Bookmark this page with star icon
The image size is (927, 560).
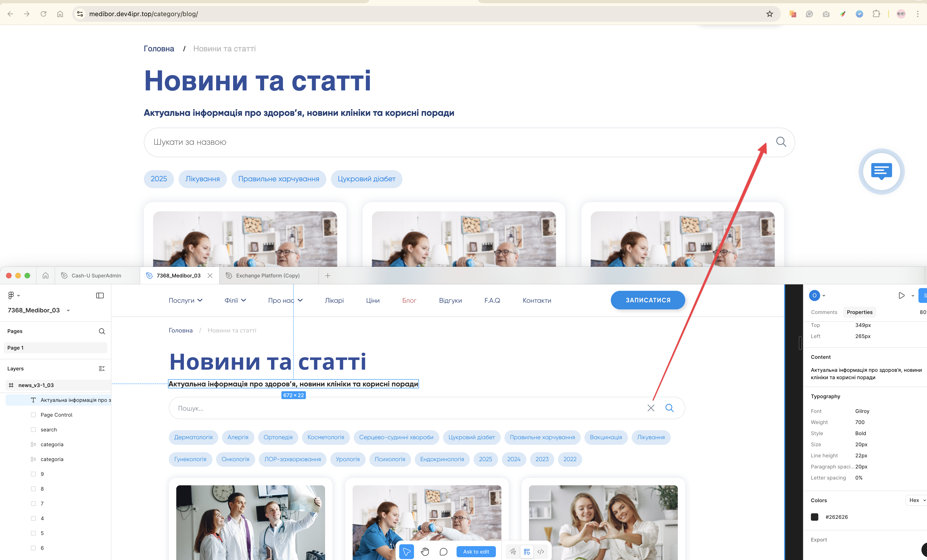pyautogui.click(x=770, y=14)
